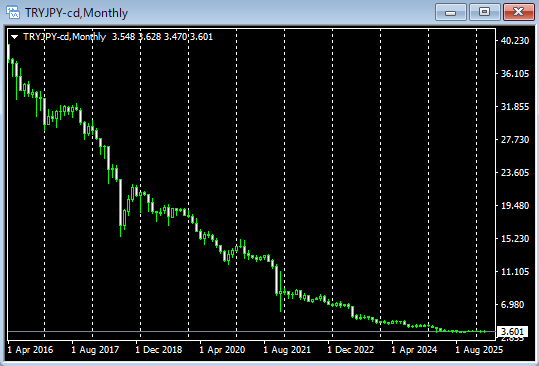Image resolution: width=539 pixels, height=366 pixels.
Task: Click the 36.105 price scale label
Action: coord(515,74)
